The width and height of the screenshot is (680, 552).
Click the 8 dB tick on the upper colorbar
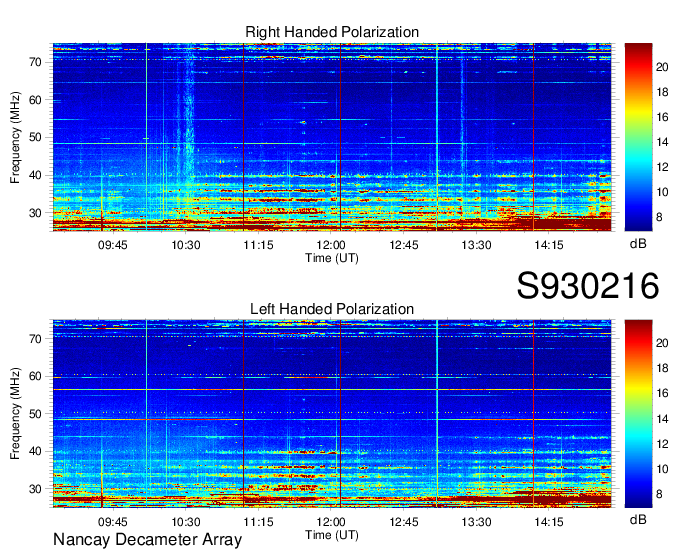click(659, 217)
